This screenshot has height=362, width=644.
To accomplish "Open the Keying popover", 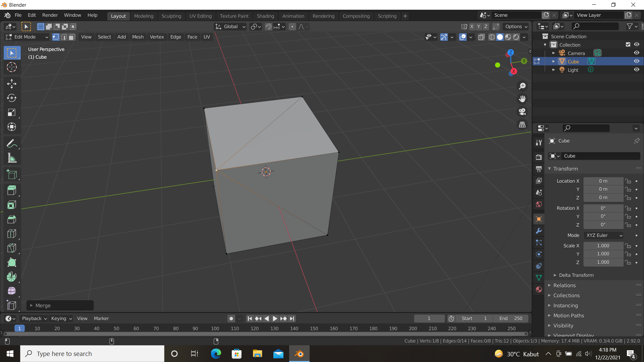I will 61,319.
